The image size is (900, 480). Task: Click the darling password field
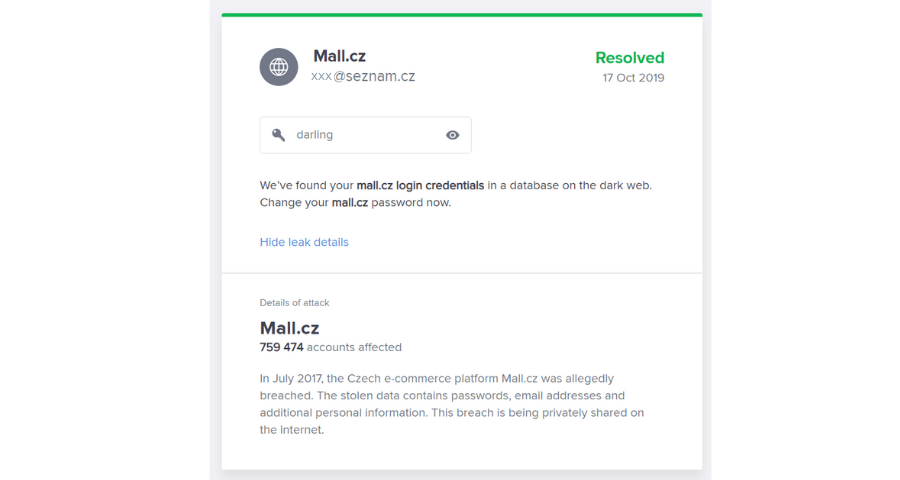(x=365, y=135)
